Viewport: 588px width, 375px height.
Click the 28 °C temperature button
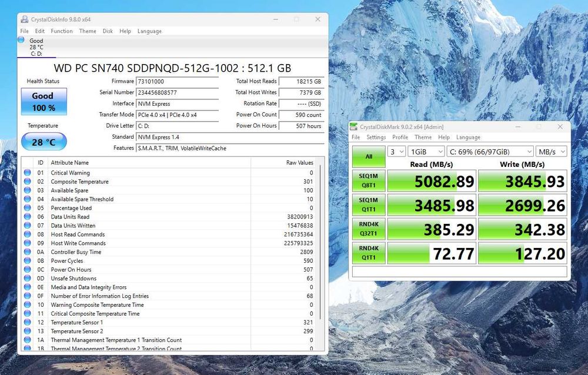pyautogui.click(x=44, y=142)
